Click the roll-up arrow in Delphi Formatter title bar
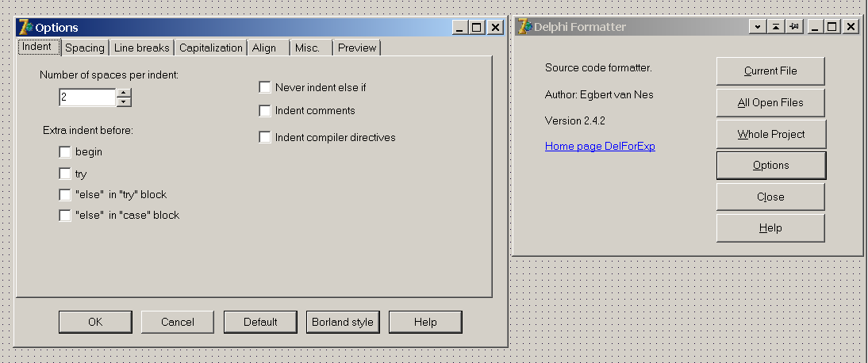The height and width of the screenshot is (363, 868). 775,27
